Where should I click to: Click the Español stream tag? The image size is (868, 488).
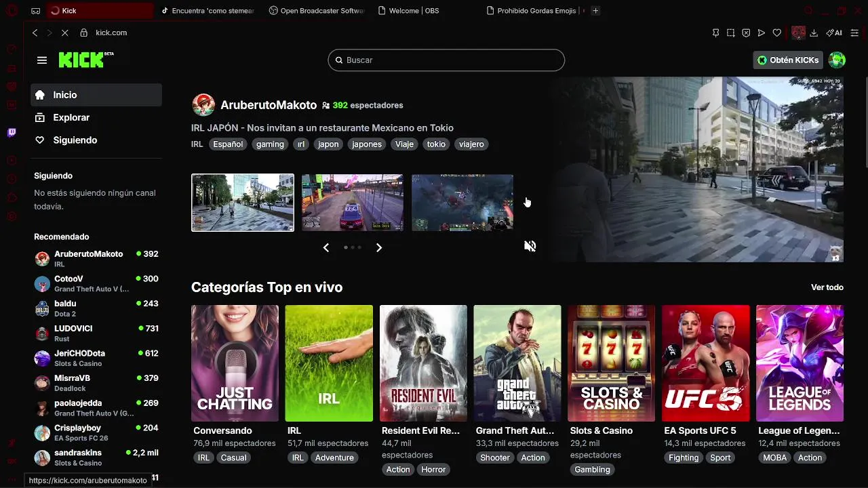228,144
